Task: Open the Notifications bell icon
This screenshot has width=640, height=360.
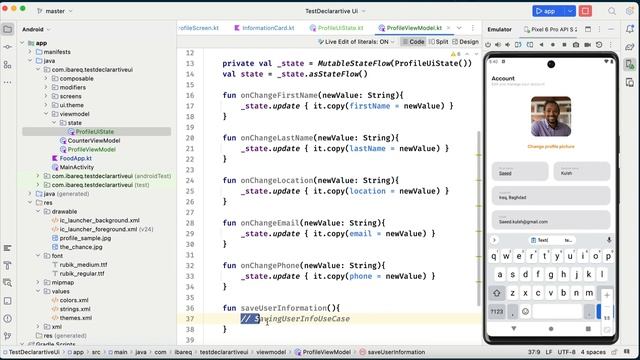Action: pyautogui.click(x=630, y=29)
